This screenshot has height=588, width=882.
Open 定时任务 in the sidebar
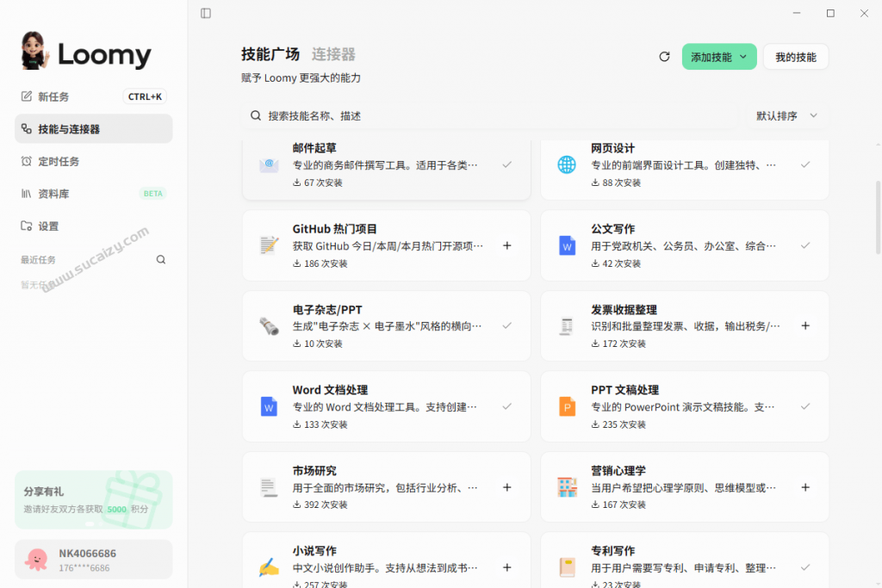coord(93,161)
